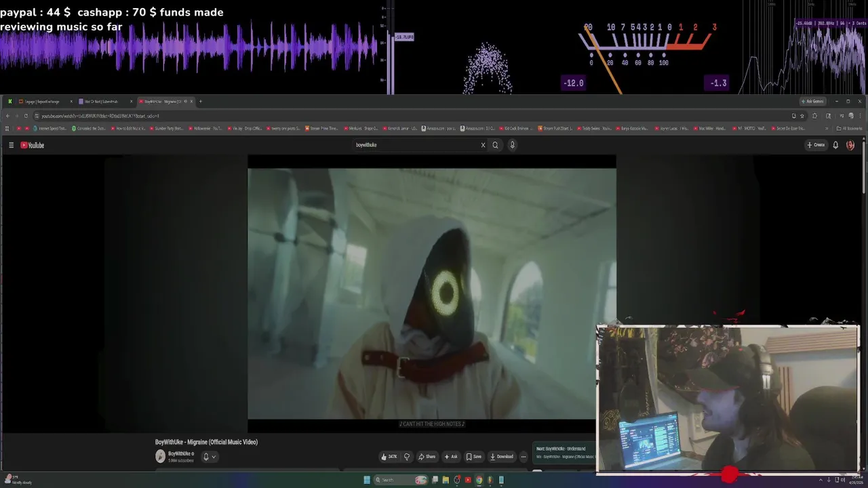Open Kendrick Lamar bookmark
Image resolution: width=868 pixels, height=488 pixels.
400,128
